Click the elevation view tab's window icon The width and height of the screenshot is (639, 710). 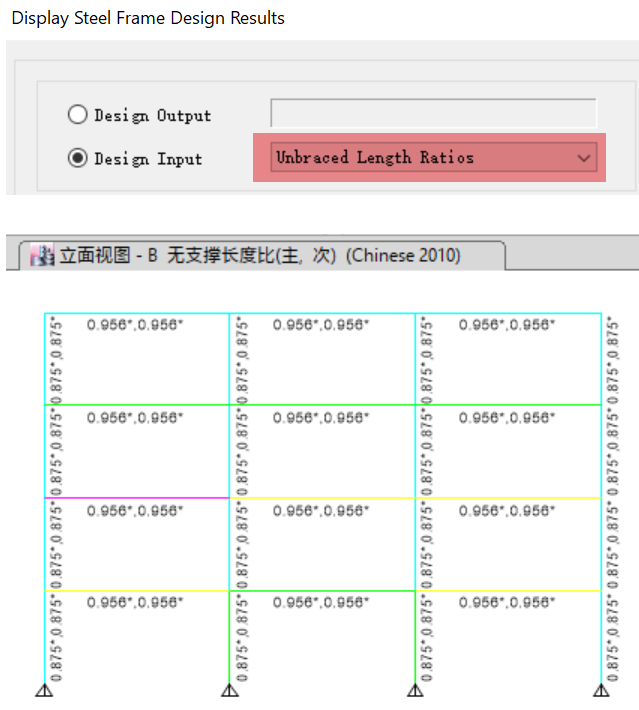tap(42, 255)
